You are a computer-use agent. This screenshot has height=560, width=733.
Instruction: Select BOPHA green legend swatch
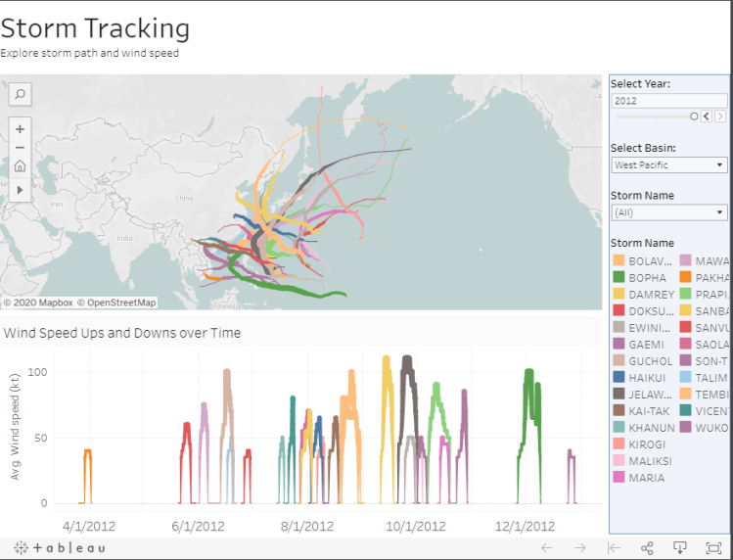(618, 278)
